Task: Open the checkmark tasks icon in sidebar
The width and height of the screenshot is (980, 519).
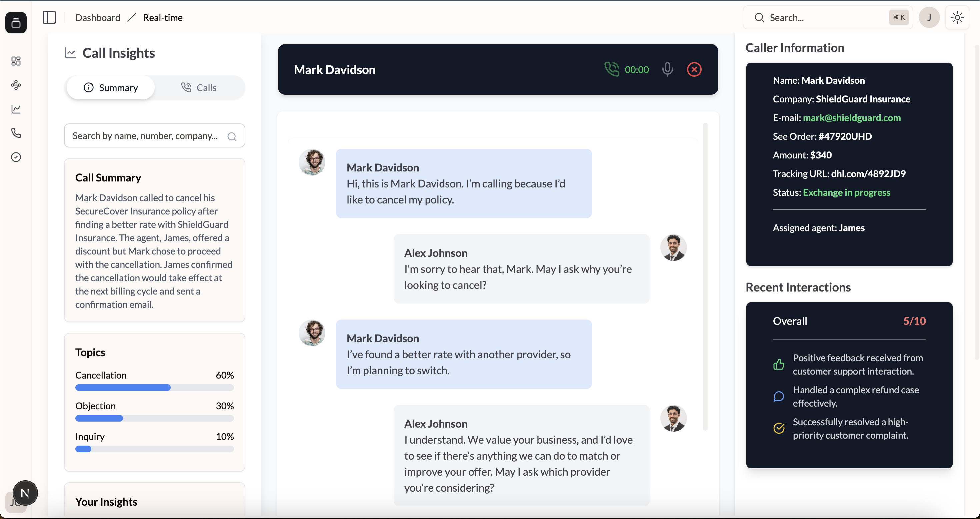Action: [x=16, y=157]
